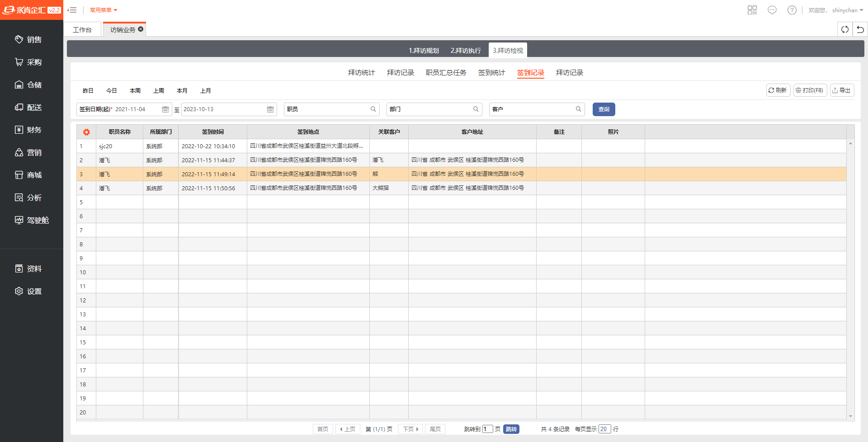The width and height of the screenshot is (868, 442).
Task: Collapse the sidebar with the menu toggle icon
Action: pyautogui.click(x=72, y=10)
